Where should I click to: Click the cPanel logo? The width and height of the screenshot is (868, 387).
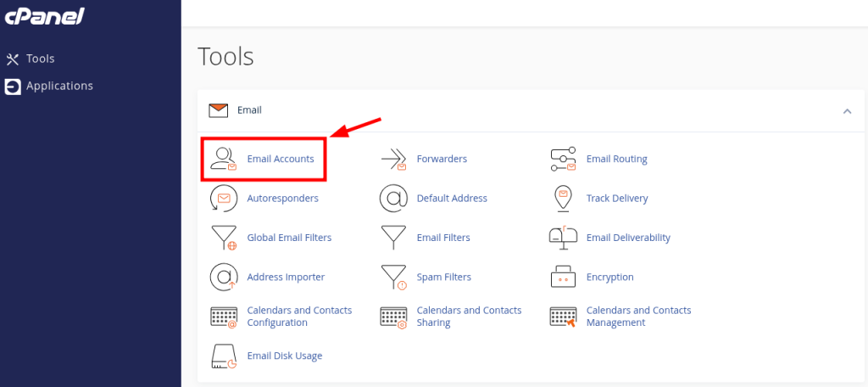[44, 17]
